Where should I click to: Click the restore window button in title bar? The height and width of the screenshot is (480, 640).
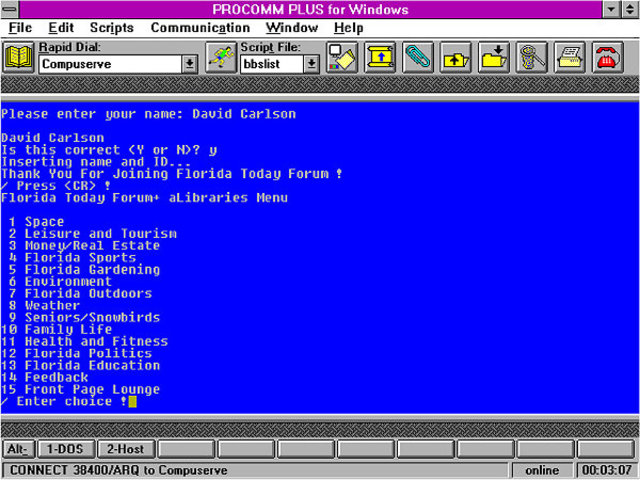coord(630,9)
